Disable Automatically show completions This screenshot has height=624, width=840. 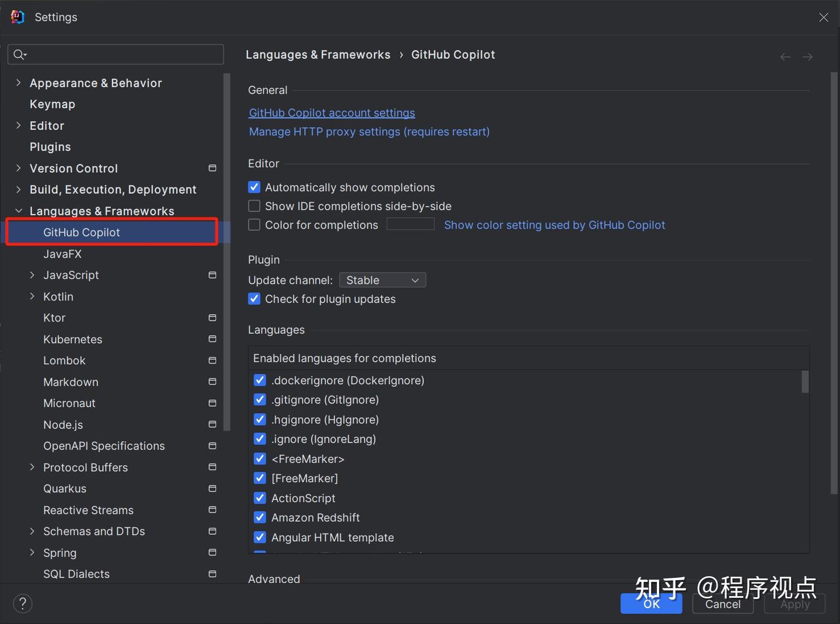[254, 187]
